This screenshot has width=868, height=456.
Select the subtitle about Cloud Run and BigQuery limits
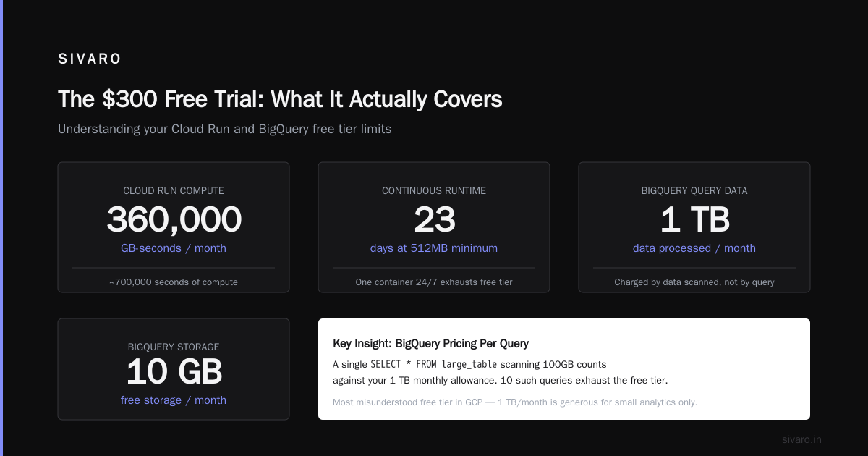(225, 130)
